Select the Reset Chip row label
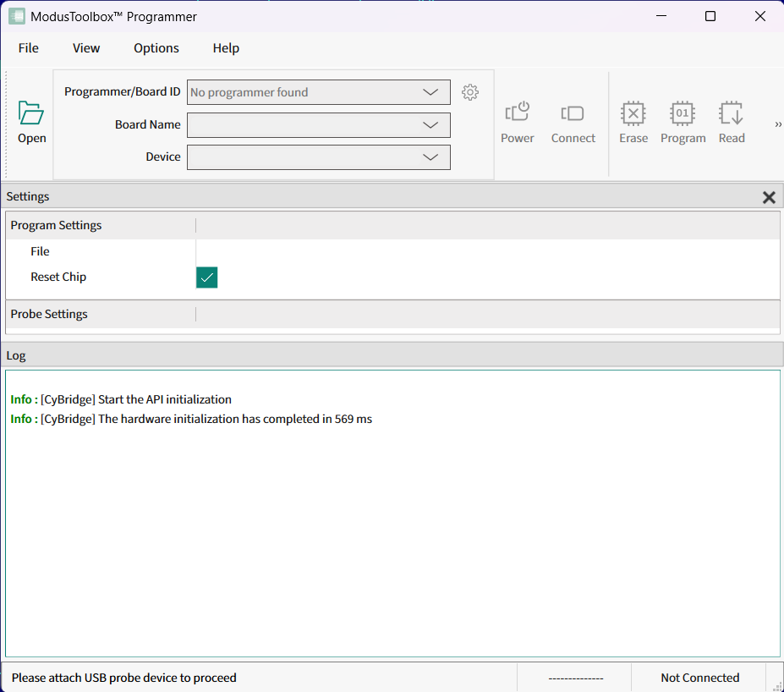 pos(58,277)
